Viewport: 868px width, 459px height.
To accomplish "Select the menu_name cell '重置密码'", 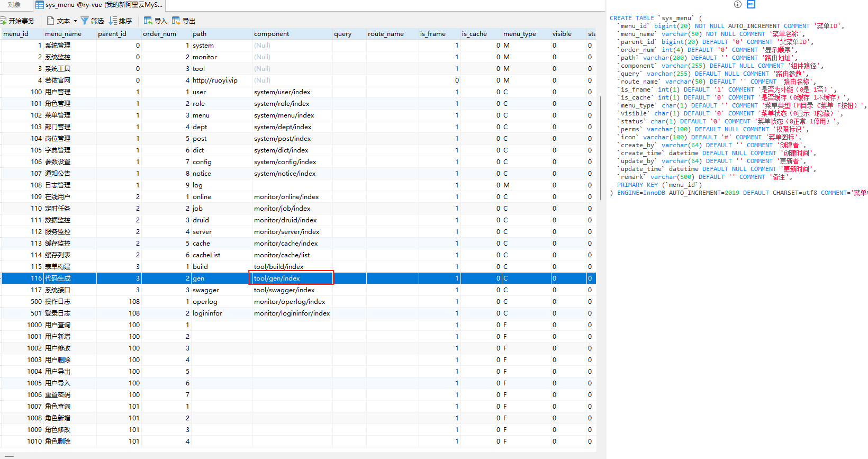I will [70, 394].
